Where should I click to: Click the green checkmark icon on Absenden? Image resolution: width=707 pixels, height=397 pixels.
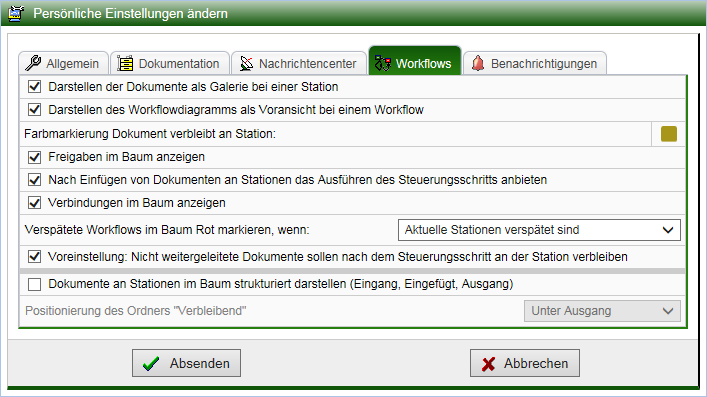[x=151, y=363]
